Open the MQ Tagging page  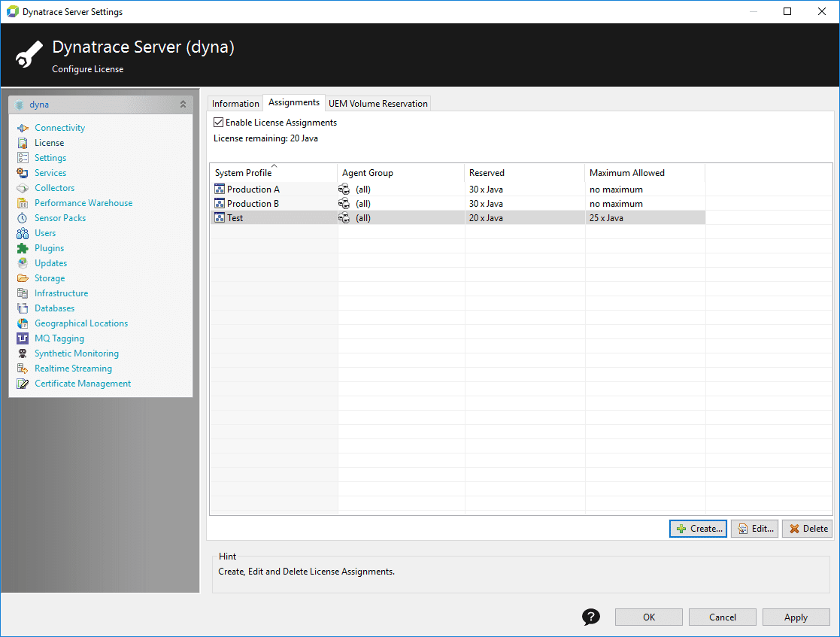(x=59, y=338)
